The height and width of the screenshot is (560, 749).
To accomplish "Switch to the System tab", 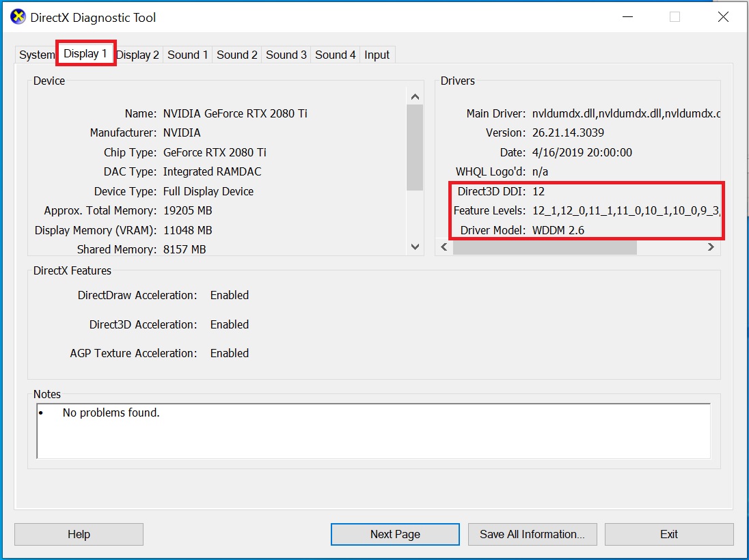I will [x=36, y=55].
